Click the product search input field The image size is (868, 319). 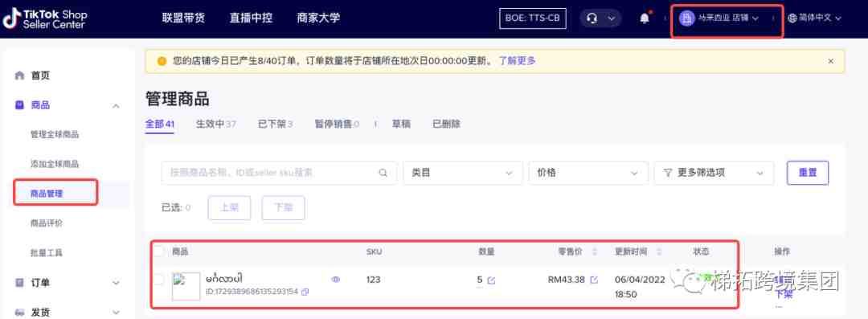[279, 173]
